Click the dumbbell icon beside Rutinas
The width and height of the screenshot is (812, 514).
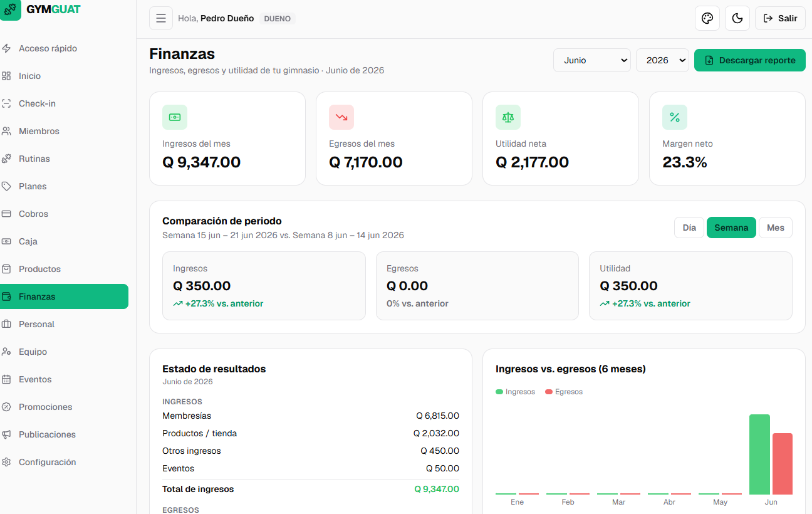pyautogui.click(x=6, y=159)
